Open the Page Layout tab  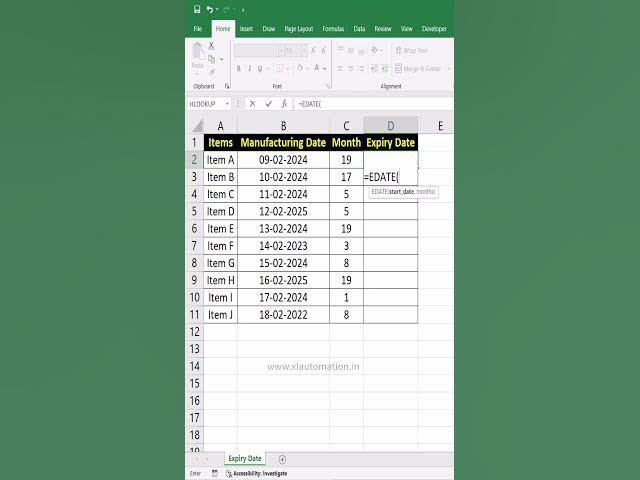pos(299,29)
